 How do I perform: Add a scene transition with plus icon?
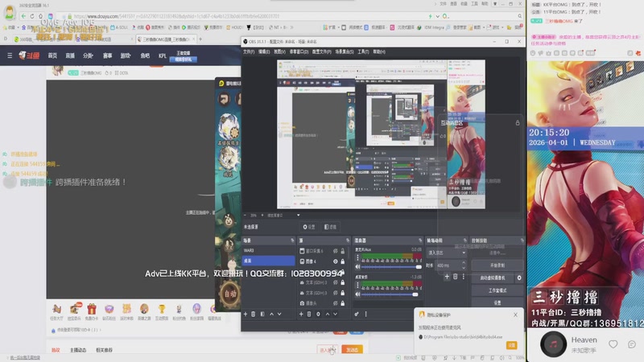click(447, 277)
